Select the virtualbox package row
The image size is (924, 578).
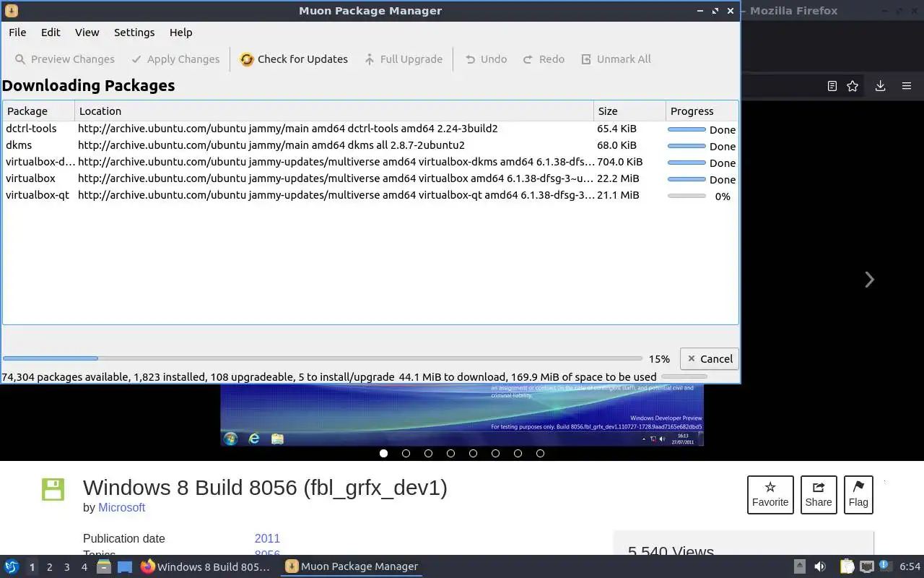point(370,179)
